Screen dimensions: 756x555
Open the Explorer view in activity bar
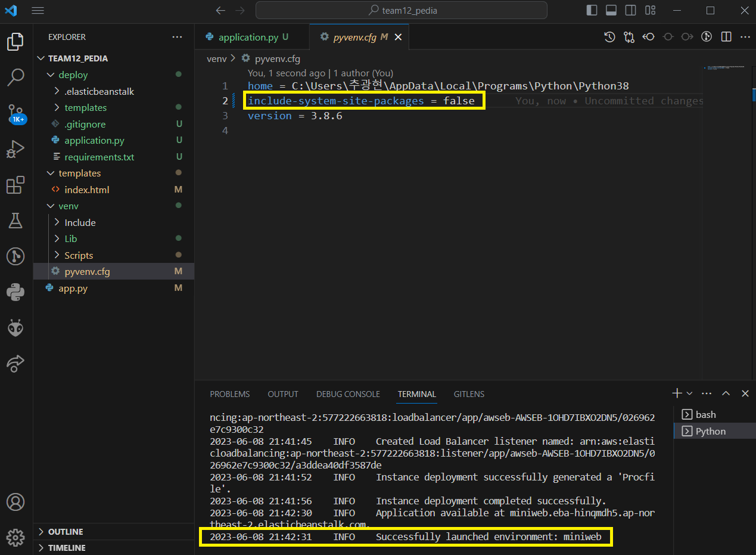[15, 42]
